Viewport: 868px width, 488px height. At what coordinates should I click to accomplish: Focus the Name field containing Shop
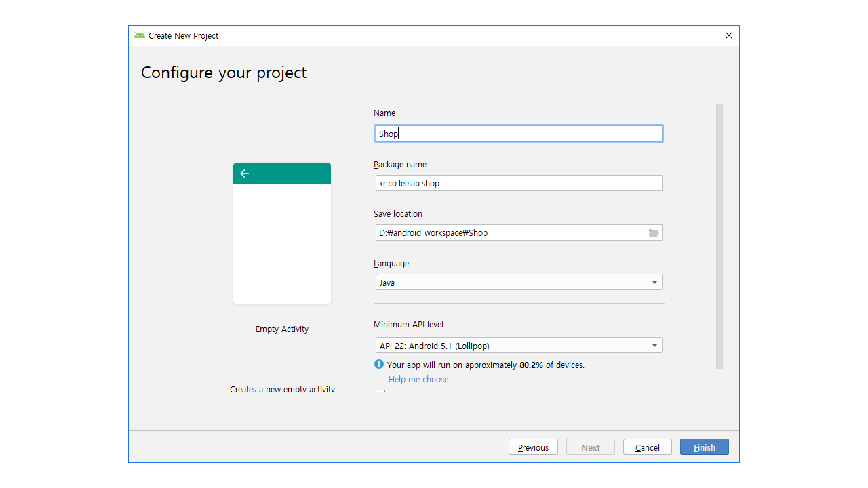pos(519,134)
